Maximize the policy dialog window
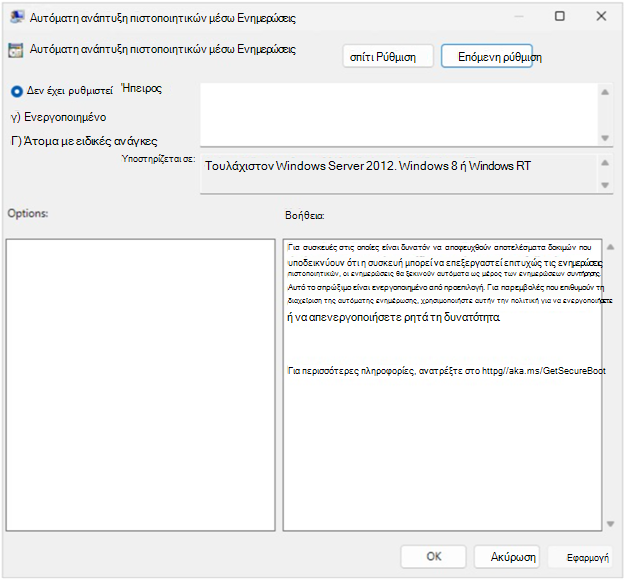Screen dimensions: 624x580 coord(560,16)
